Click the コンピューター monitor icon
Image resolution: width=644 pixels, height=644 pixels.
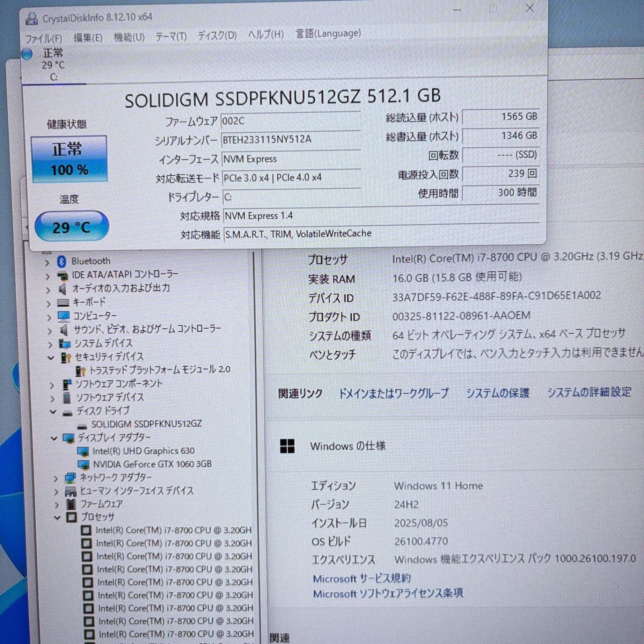64,316
